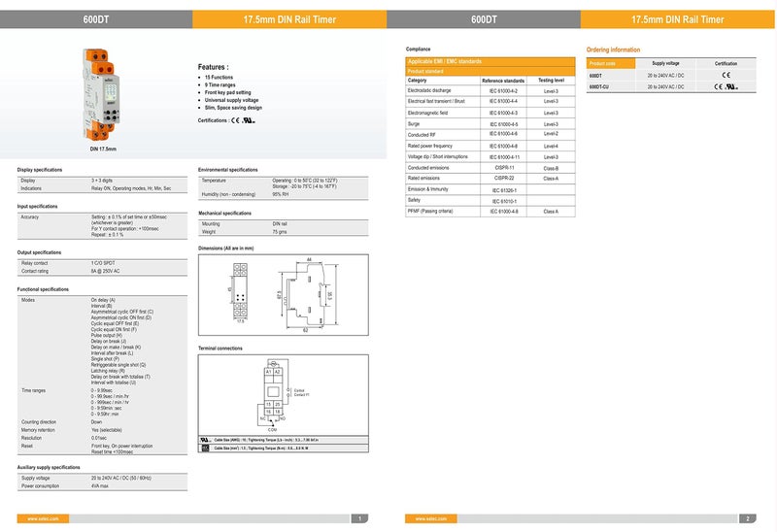Click the UL mark beside Certifications on page 1
This screenshot has height=532, width=777.
[x=249, y=120]
